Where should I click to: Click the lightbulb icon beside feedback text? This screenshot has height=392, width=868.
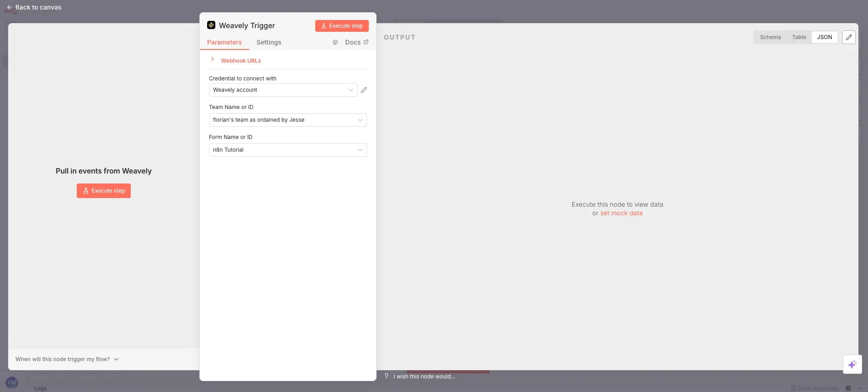387,376
